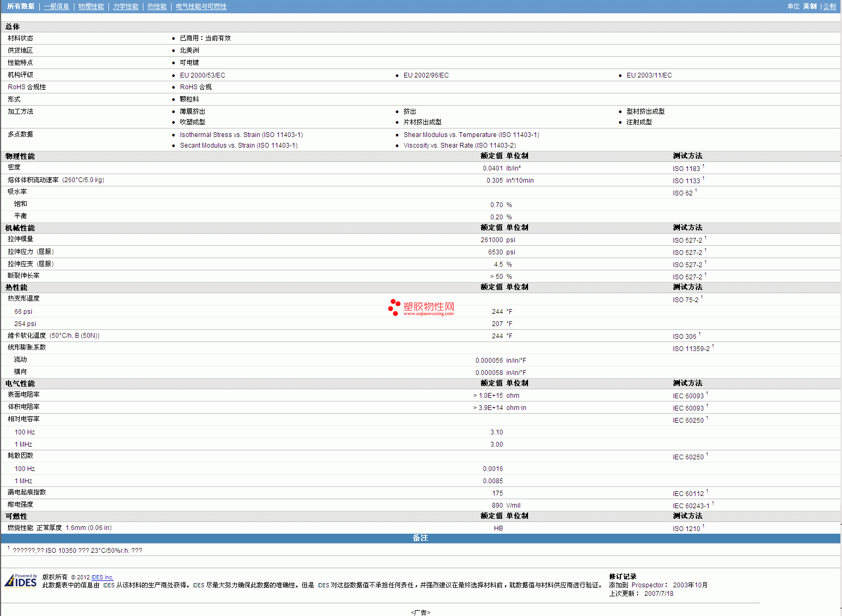Select the 所有数据 tab
842x616 pixels.
(x=21, y=6)
